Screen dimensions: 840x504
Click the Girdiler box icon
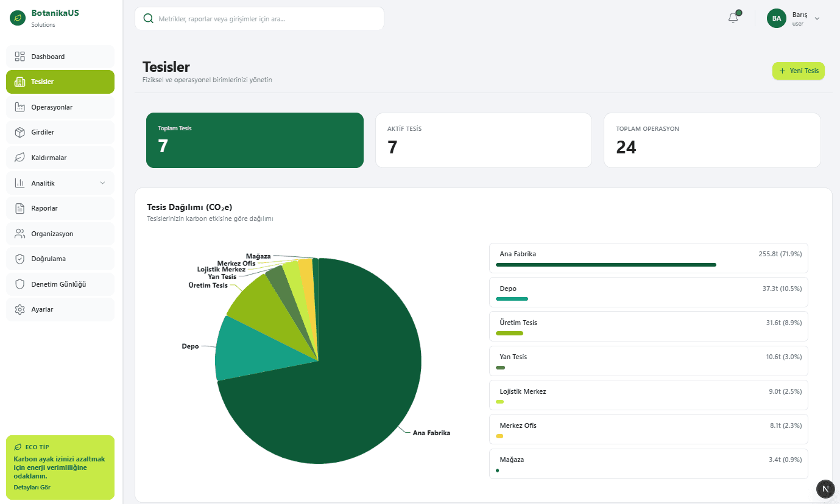point(19,132)
